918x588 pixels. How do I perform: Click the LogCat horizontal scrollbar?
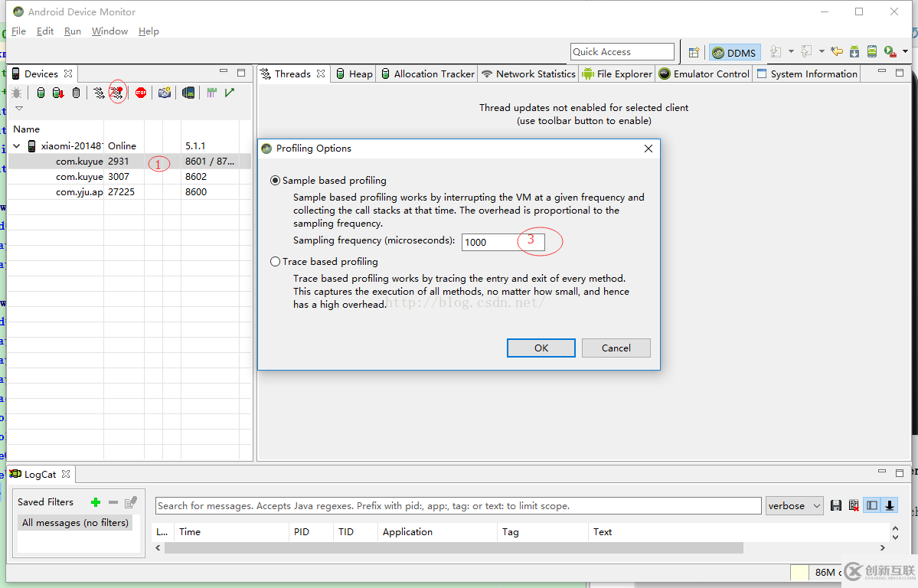point(454,547)
